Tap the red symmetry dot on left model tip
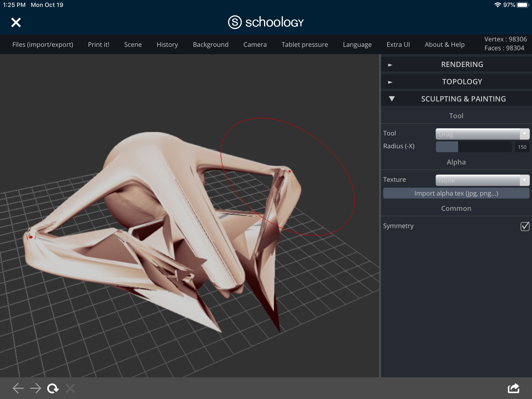Screen dimensions: 532x399 [x=31, y=237]
